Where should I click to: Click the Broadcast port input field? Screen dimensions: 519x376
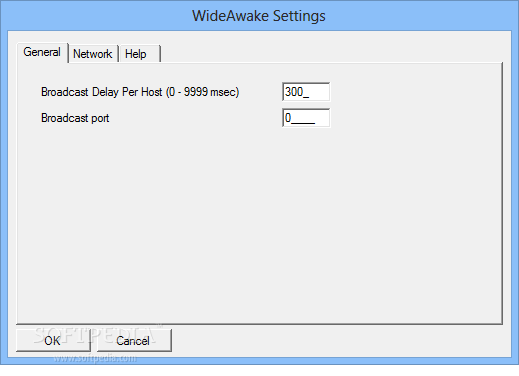(x=306, y=118)
